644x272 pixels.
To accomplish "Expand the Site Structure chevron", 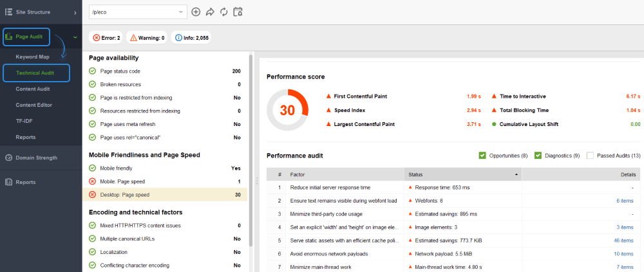I will pyautogui.click(x=75, y=13).
